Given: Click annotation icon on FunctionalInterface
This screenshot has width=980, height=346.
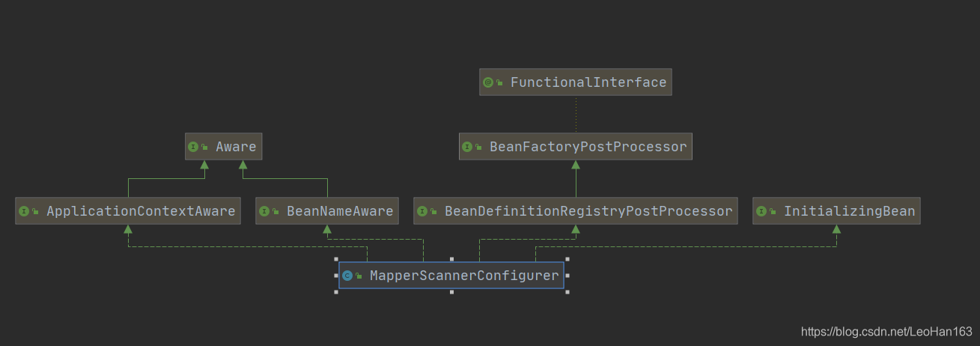Looking at the screenshot, I should click(488, 82).
